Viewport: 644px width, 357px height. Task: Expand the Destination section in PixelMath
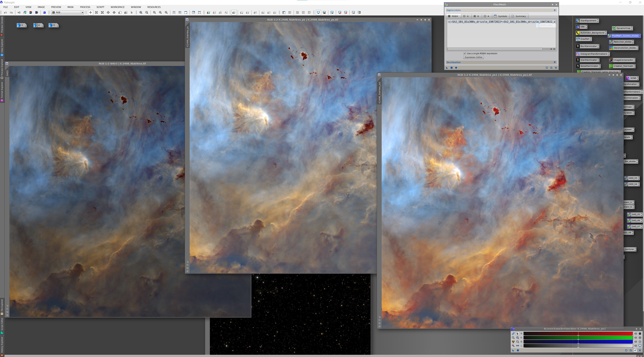tap(554, 62)
